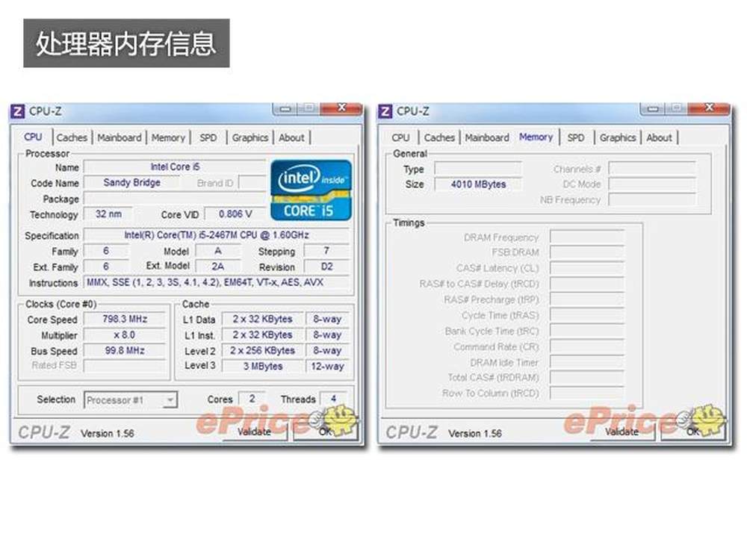Click the empty Channels # field
This screenshot has width=747, height=560.
(652, 169)
